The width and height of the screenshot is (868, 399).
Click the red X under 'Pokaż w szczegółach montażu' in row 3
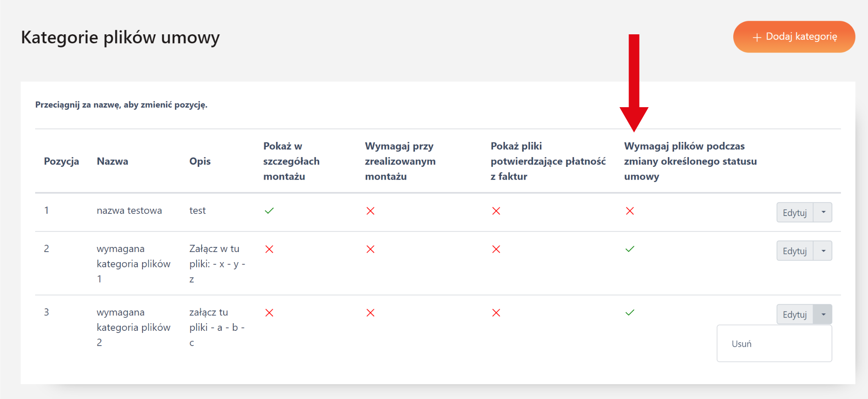coord(269,313)
